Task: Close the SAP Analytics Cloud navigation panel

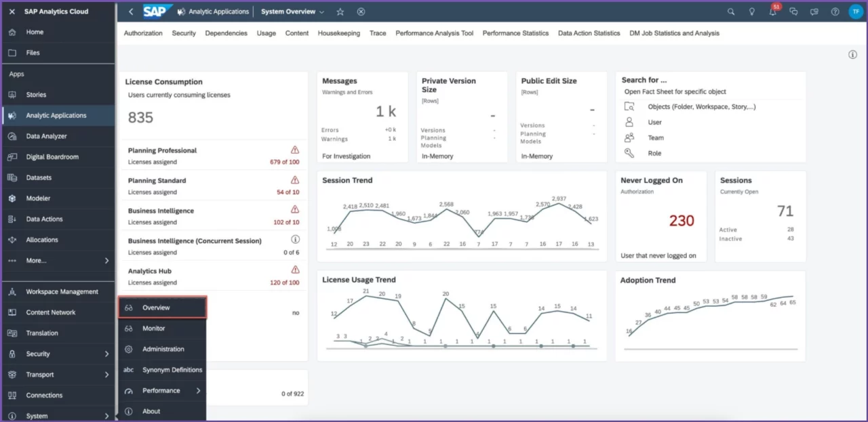Action: [12, 12]
